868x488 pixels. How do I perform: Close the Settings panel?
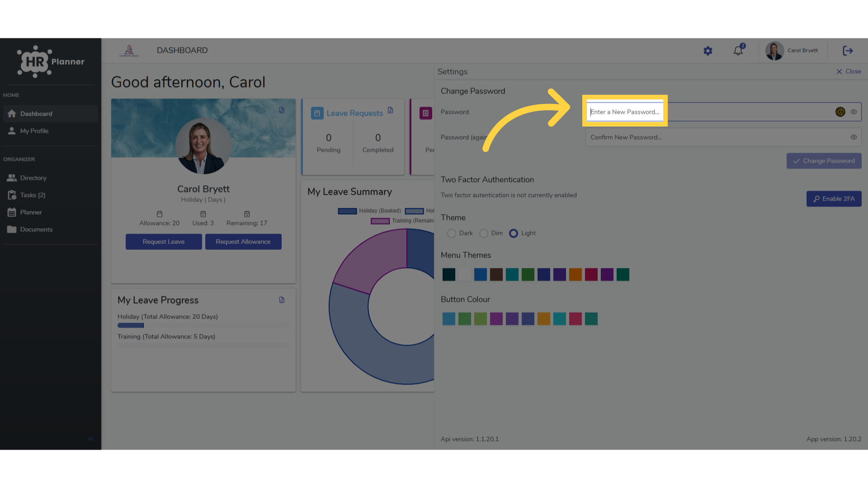click(849, 71)
